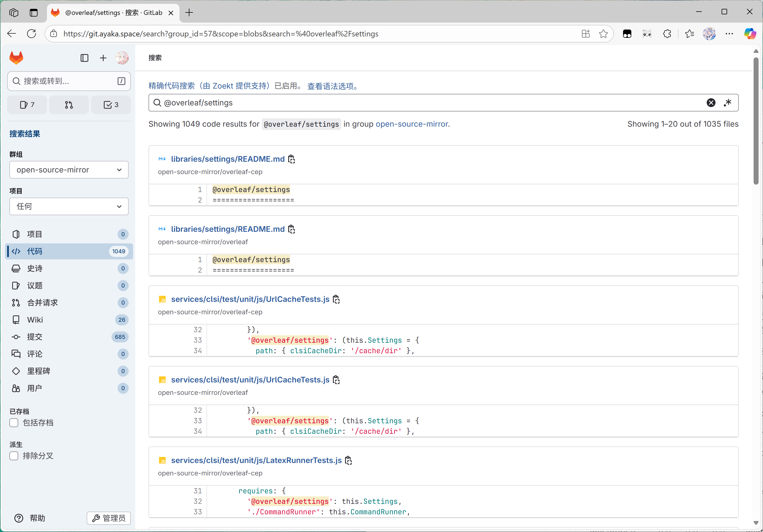Image resolution: width=763 pixels, height=532 pixels.
Task: Open the 帮助 help menu
Action: 30,518
